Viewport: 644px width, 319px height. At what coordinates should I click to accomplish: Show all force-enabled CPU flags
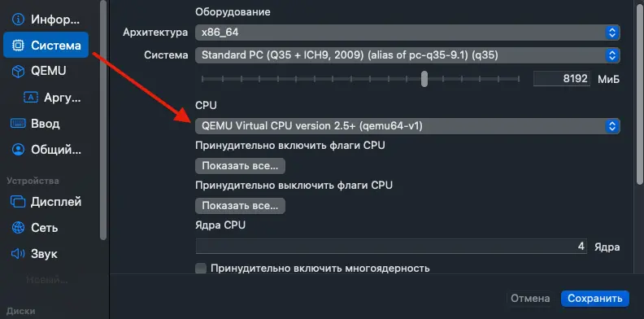click(x=240, y=166)
